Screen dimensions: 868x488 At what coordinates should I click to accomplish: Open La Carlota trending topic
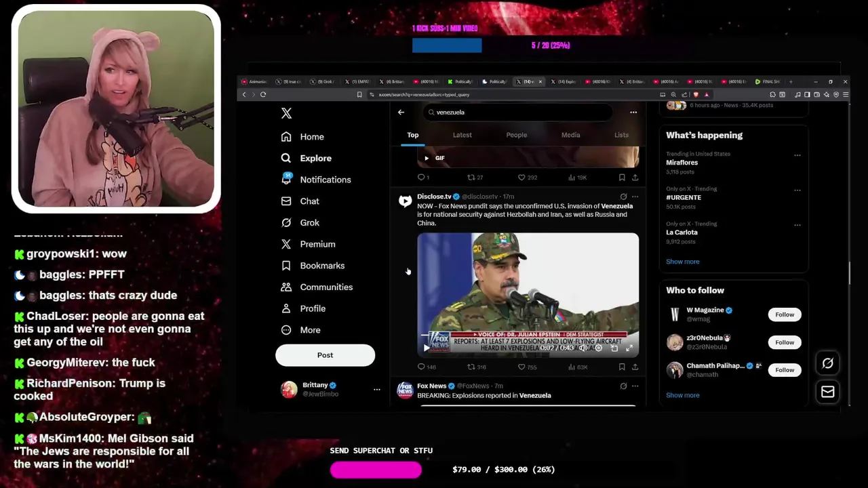(682, 232)
